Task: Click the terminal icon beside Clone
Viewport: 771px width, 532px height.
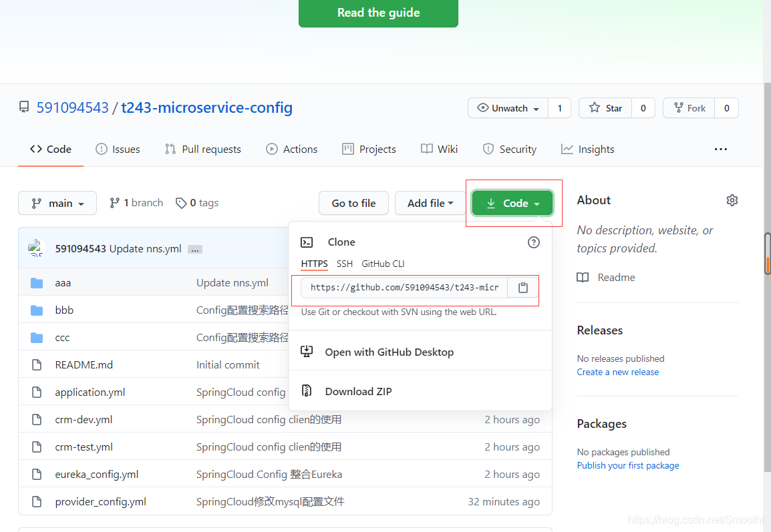Action: coord(307,242)
